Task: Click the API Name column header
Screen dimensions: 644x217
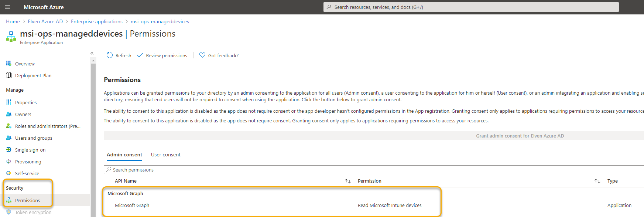Action: coord(126,181)
